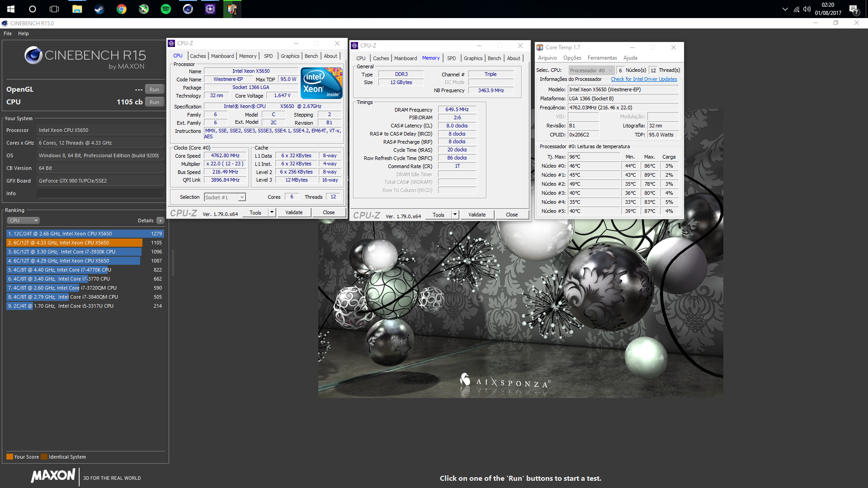Open the CPU ranking type dropdown

coord(24,221)
